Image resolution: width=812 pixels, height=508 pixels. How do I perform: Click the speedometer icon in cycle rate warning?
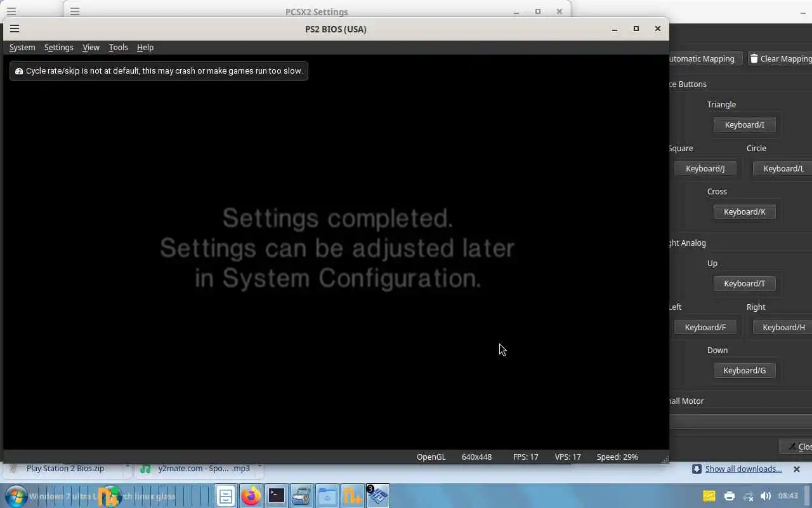click(x=19, y=71)
